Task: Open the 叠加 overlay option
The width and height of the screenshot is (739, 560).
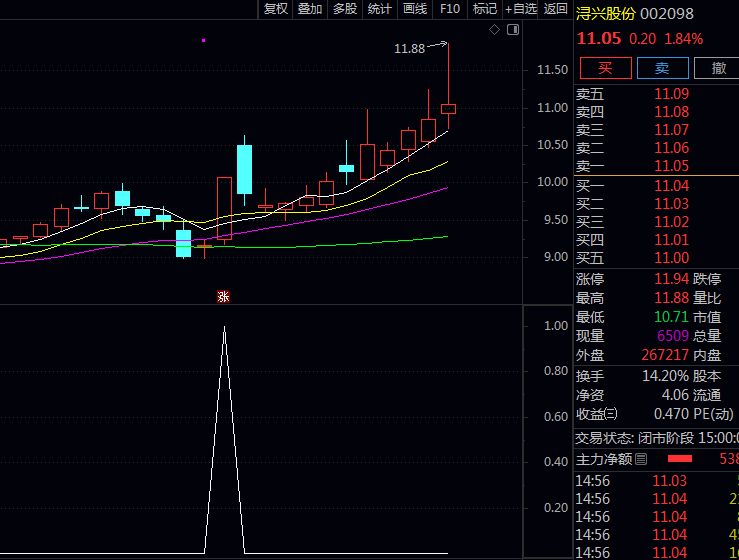Action: (x=310, y=9)
